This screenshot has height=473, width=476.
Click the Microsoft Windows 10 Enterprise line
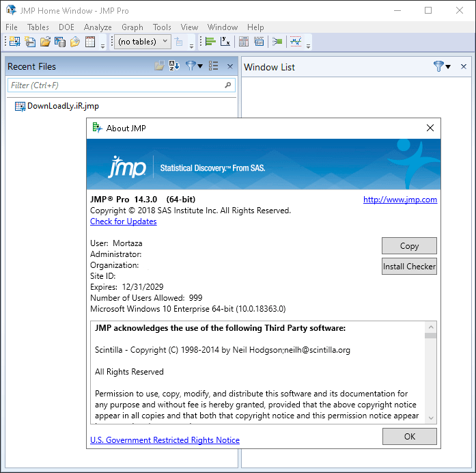(x=188, y=309)
